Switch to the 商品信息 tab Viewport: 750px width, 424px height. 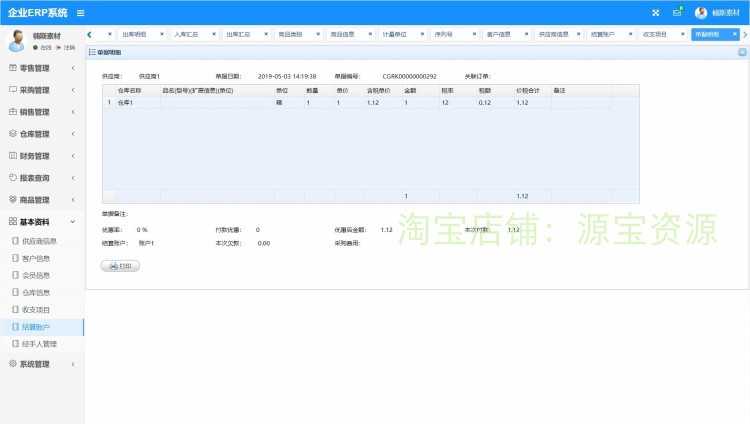342,34
